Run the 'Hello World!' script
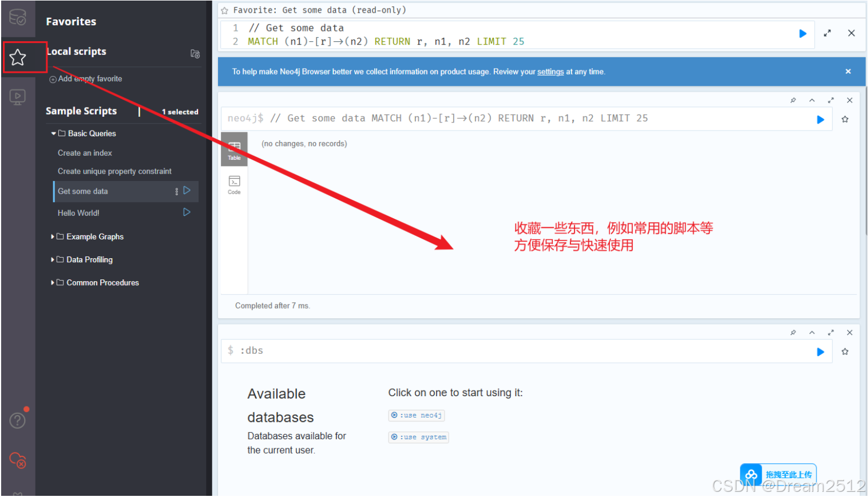This screenshot has width=868, height=501. coord(187,212)
